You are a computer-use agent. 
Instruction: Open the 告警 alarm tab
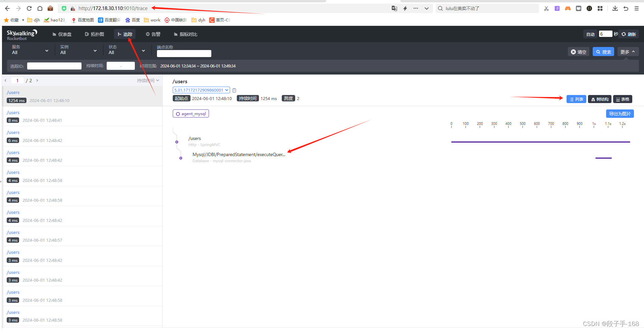pos(153,34)
